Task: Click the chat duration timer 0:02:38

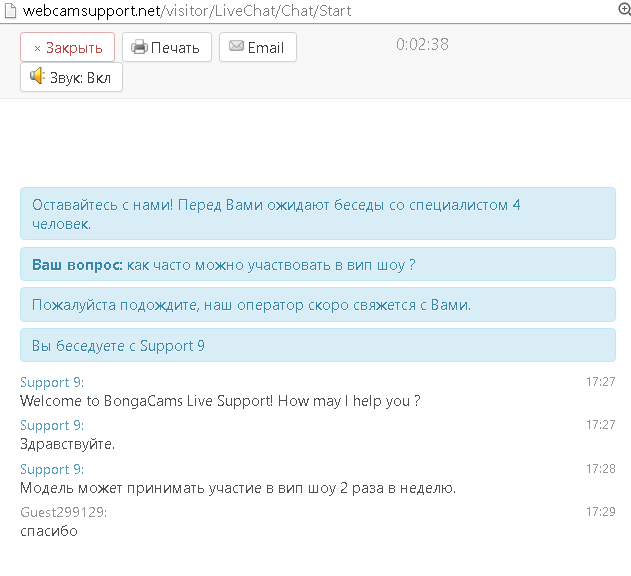Action: point(422,44)
